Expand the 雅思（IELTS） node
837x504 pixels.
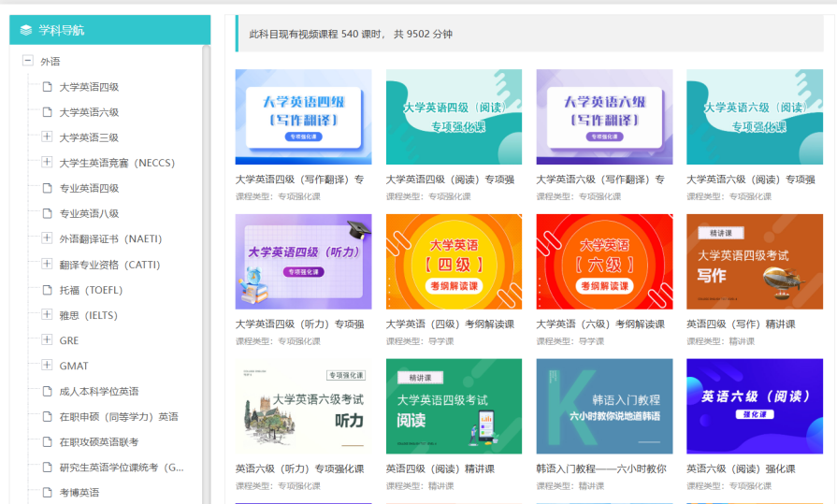click(x=47, y=314)
